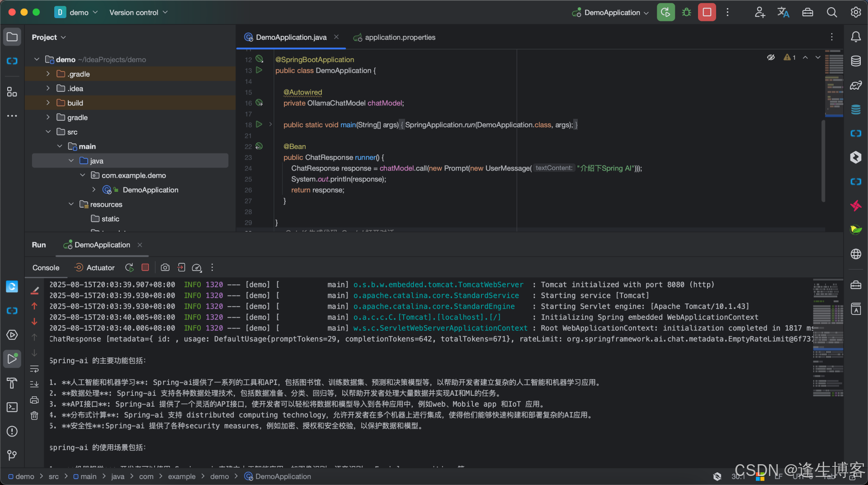Expand the build folder
Image resolution: width=868 pixels, height=485 pixels.
tap(48, 103)
